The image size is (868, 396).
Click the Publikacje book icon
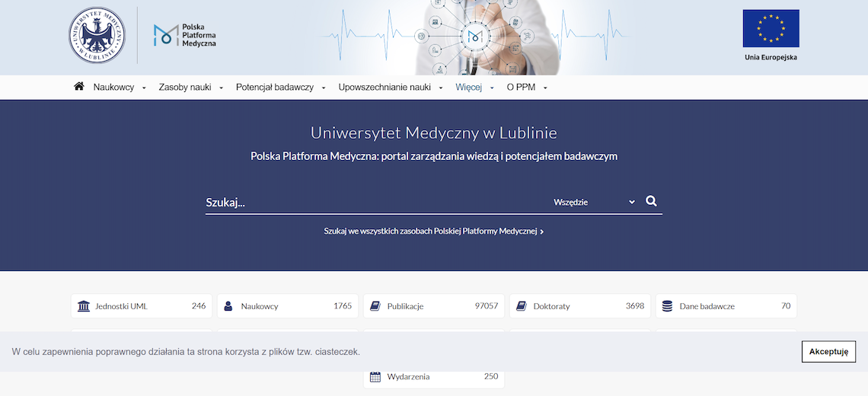tap(375, 305)
